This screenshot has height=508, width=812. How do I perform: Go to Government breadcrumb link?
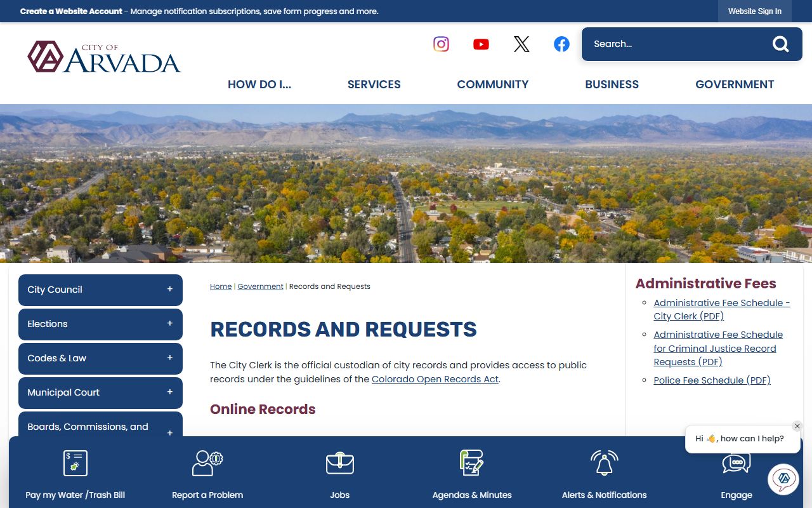pyautogui.click(x=261, y=286)
